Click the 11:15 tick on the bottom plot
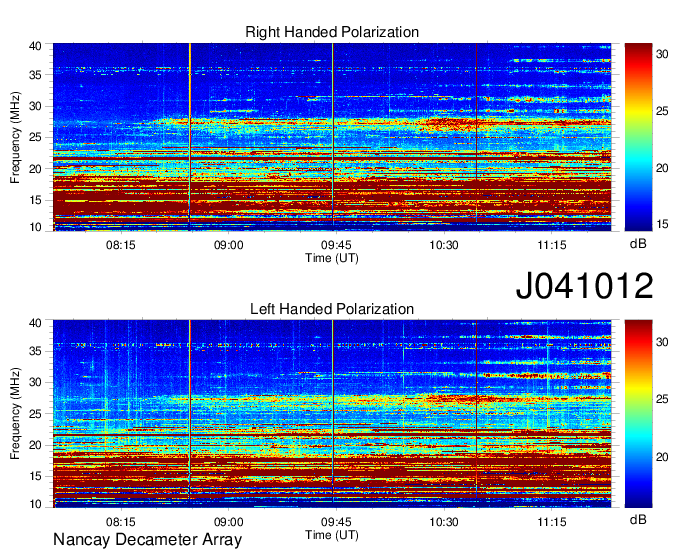This screenshot has height=552, width=680. tap(552, 522)
